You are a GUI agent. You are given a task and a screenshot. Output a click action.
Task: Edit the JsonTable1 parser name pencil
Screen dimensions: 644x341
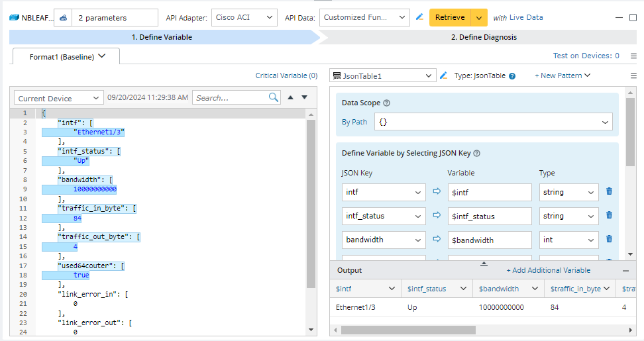(444, 76)
